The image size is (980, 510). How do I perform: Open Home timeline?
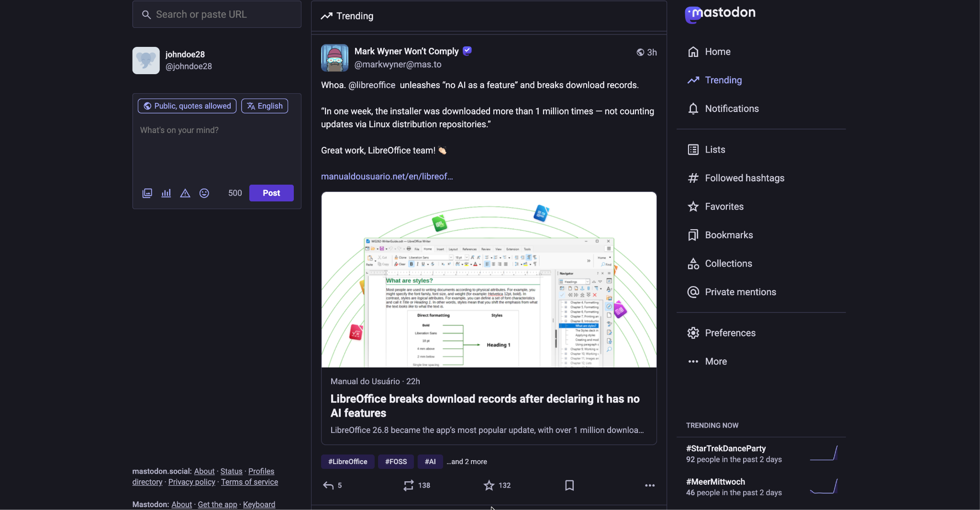pos(709,52)
